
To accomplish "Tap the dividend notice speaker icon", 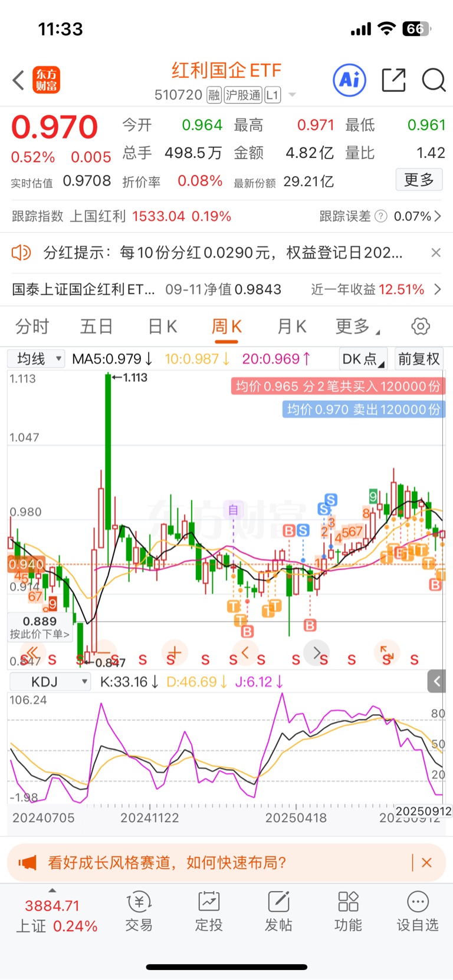I will (x=21, y=253).
